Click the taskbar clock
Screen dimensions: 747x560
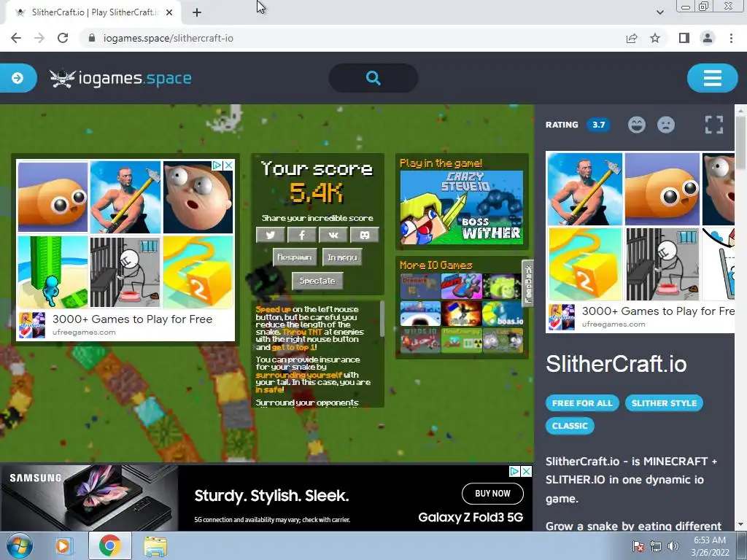point(710,546)
